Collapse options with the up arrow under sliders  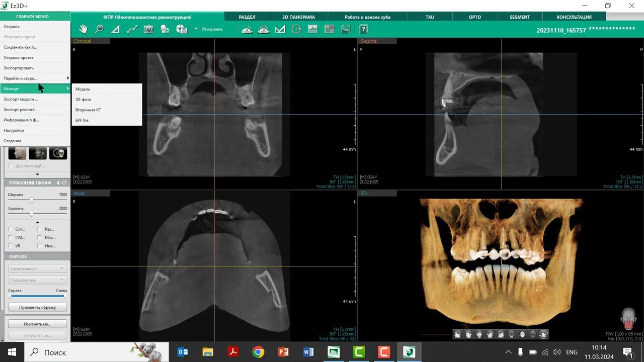click(x=37, y=222)
